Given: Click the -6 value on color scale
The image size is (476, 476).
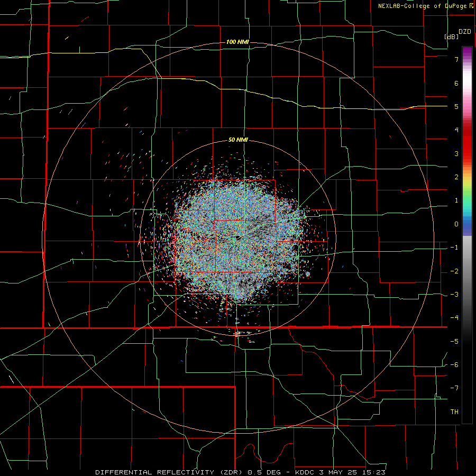Looking at the screenshot, I should pos(454,365).
